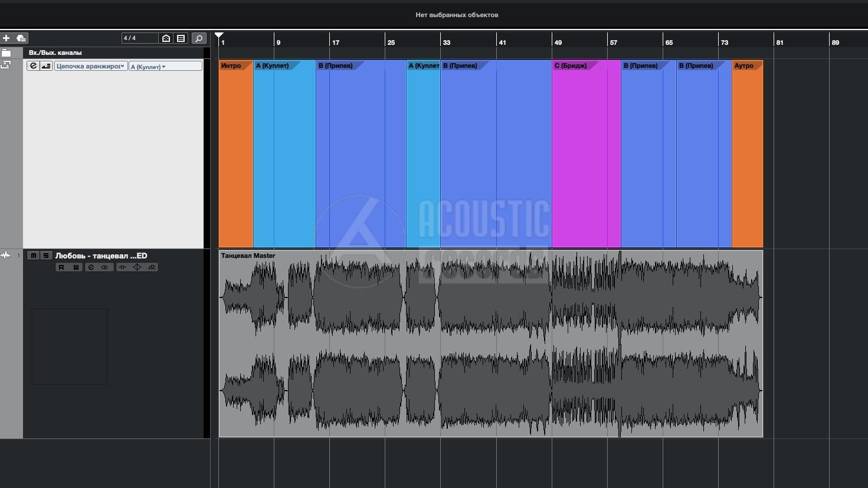Open arranger editor with the e button

click(x=33, y=66)
